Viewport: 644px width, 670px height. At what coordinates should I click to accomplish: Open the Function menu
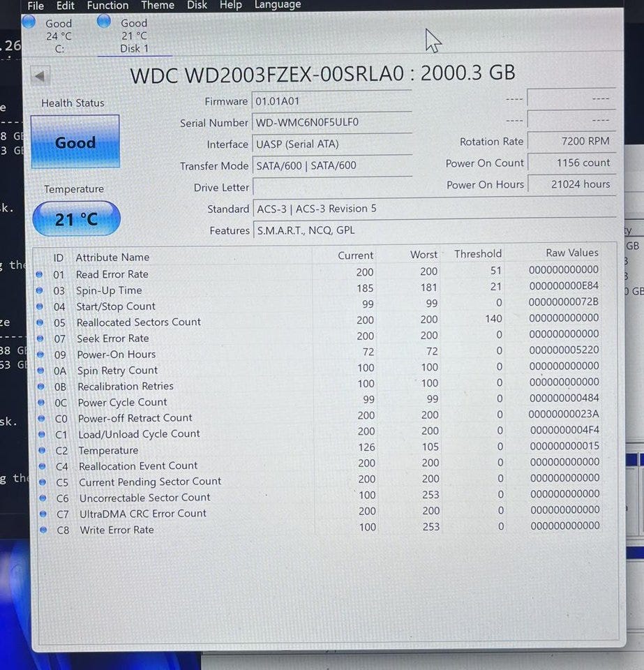[x=107, y=5]
